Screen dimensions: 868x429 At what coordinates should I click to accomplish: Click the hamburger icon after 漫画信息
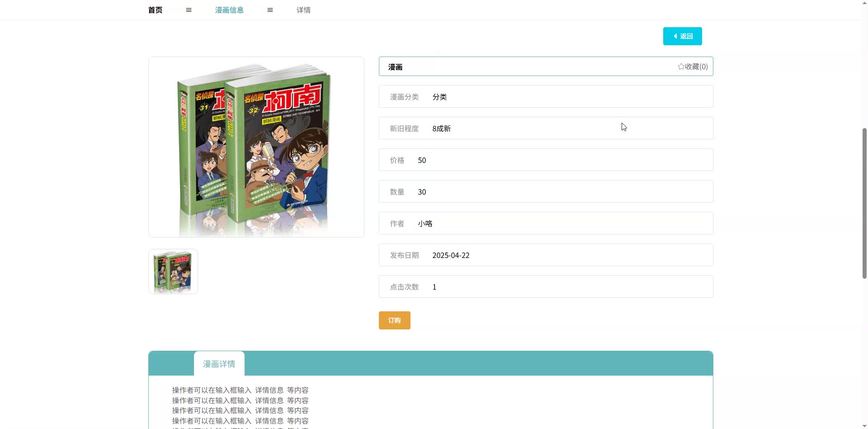coord(270,10)
